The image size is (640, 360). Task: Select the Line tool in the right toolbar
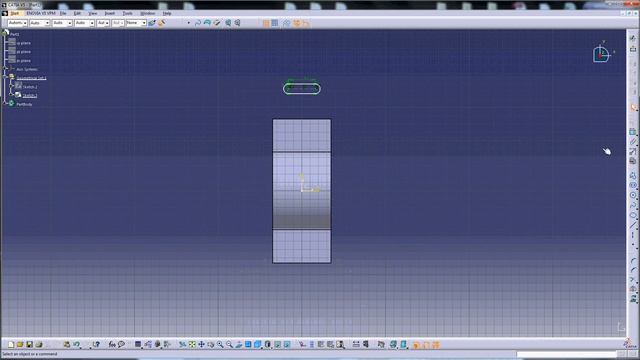pos(633,225)
